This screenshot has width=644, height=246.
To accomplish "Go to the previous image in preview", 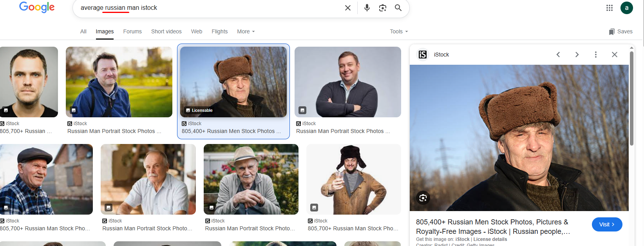I will point(558,55).
